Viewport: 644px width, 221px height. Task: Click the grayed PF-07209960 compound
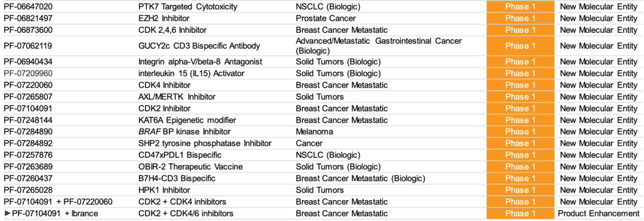click(28, 73)
